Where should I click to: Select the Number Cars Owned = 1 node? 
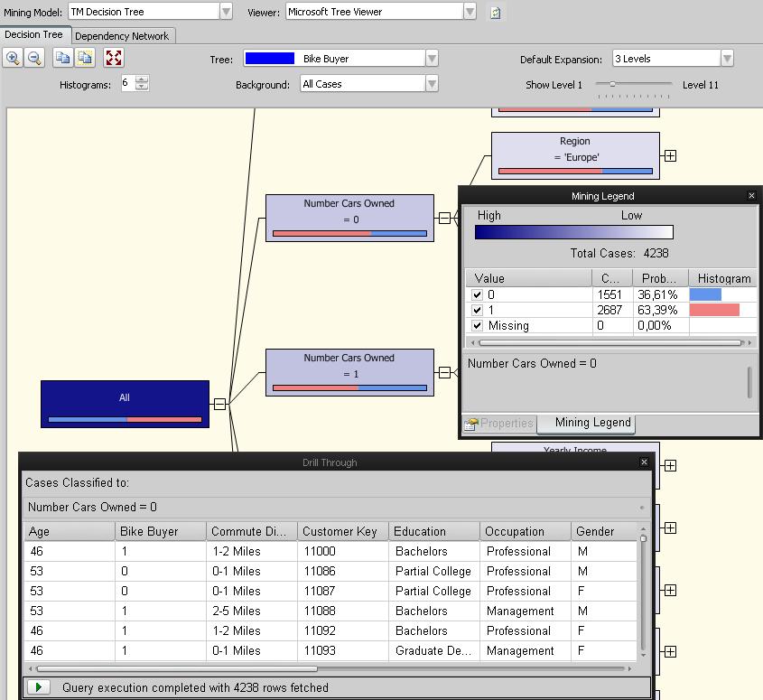click(349, 372)
